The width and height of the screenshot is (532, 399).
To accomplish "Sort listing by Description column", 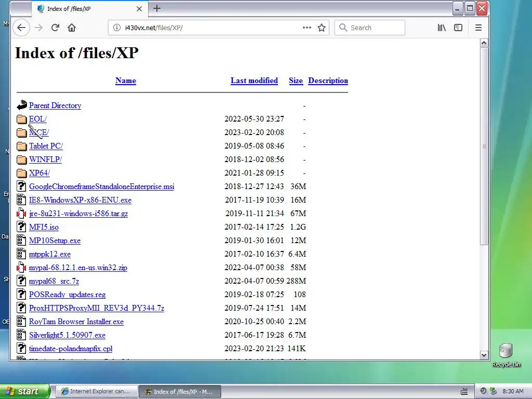I will pyautogui.click(x=328, y=81).
